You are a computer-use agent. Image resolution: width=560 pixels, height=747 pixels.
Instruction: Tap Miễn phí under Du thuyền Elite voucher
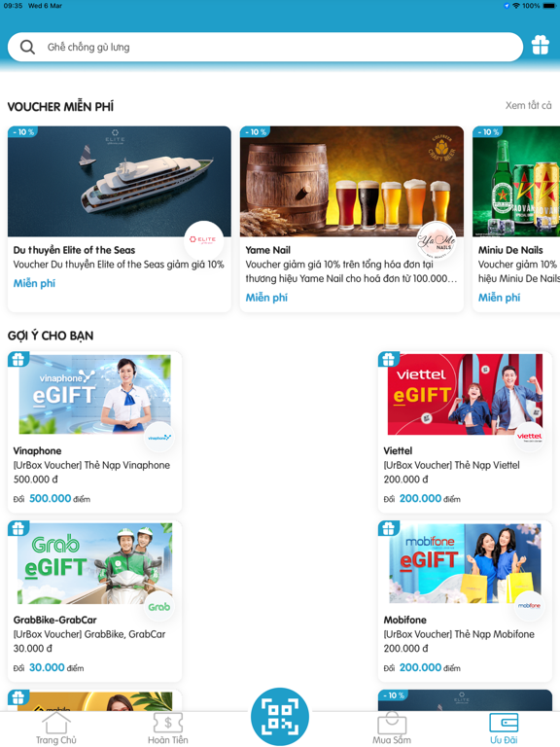[34, 283]
